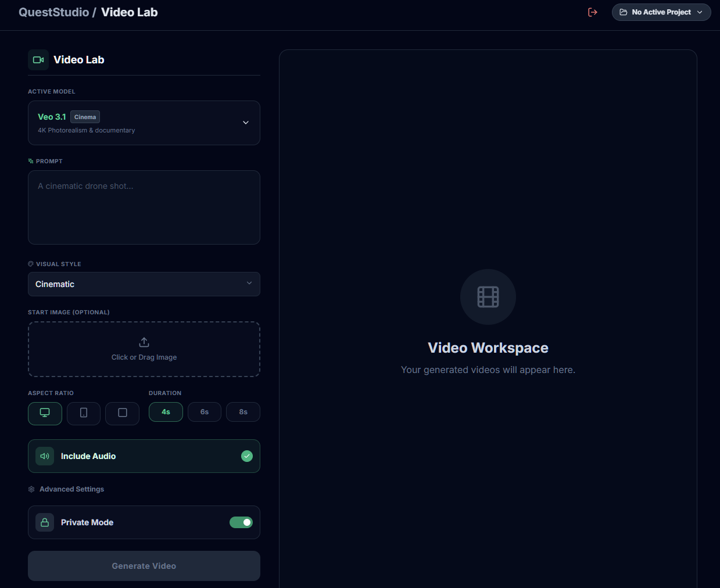720x588 pixels.
Task: Click the Include Audio speaker icon
Action: click(x=45, y=456)
